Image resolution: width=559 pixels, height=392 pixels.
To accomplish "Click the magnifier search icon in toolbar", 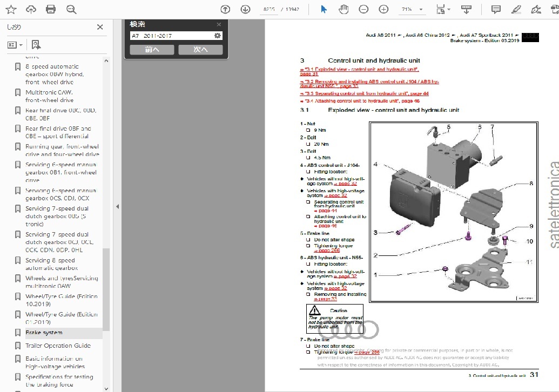I will (x=71, y=9).
